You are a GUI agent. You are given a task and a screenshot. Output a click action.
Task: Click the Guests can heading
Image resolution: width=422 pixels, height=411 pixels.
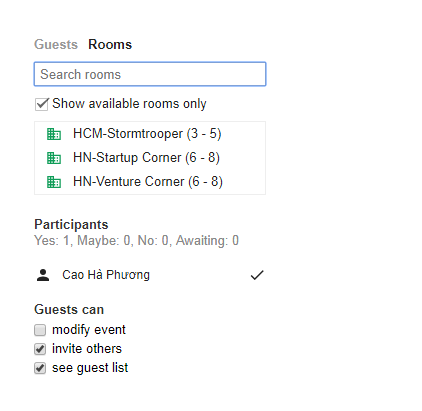(x=69, y=309)
